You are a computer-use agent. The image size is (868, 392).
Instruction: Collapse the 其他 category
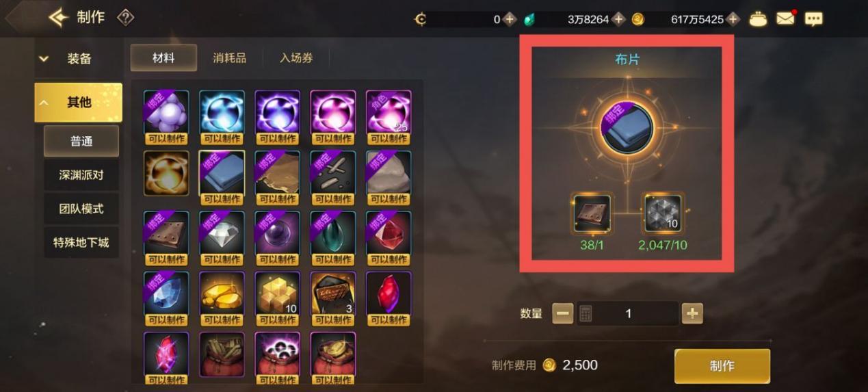click(x=79, y=103)
